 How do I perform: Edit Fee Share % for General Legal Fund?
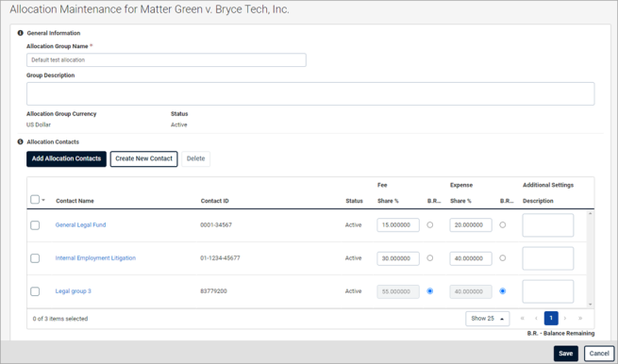point(398,225)
